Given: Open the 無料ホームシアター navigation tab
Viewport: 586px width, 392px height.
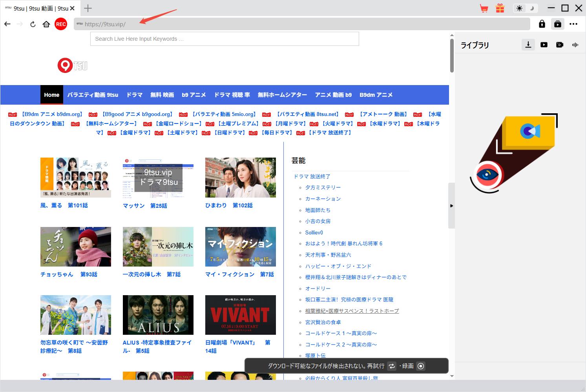Looking at the screenshot, I should point(282,95).
